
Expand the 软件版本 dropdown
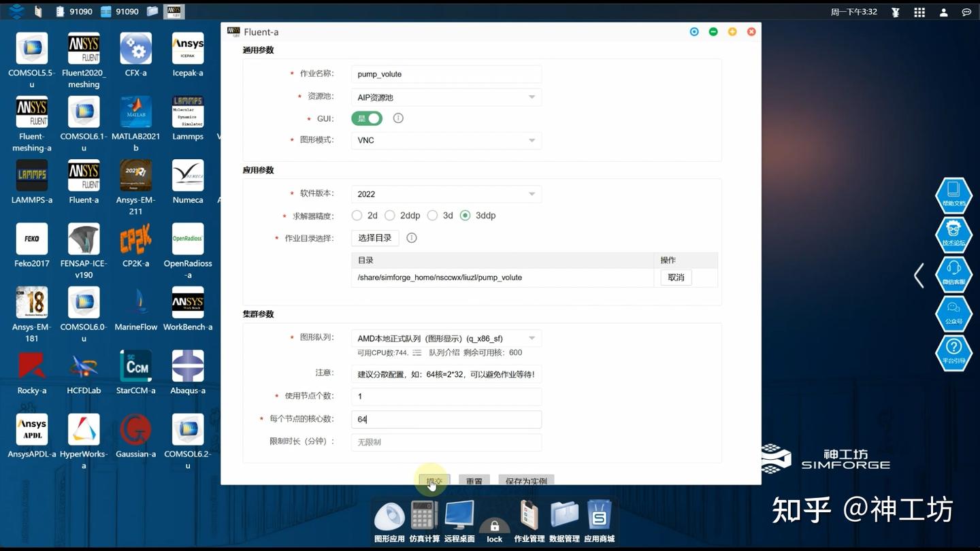tap(446, 194)
